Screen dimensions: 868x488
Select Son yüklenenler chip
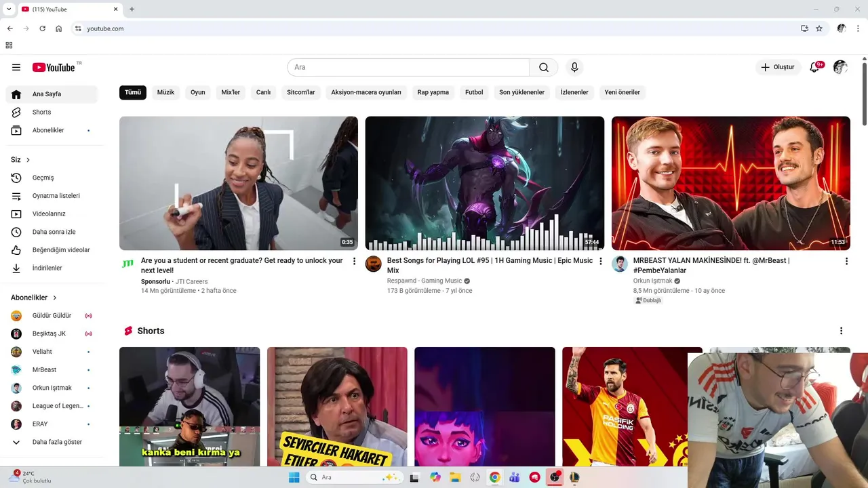point(522,92)
